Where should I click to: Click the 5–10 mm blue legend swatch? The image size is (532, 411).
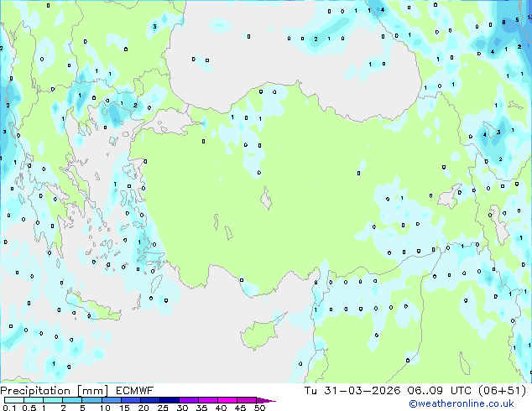[x=92, y=400]
